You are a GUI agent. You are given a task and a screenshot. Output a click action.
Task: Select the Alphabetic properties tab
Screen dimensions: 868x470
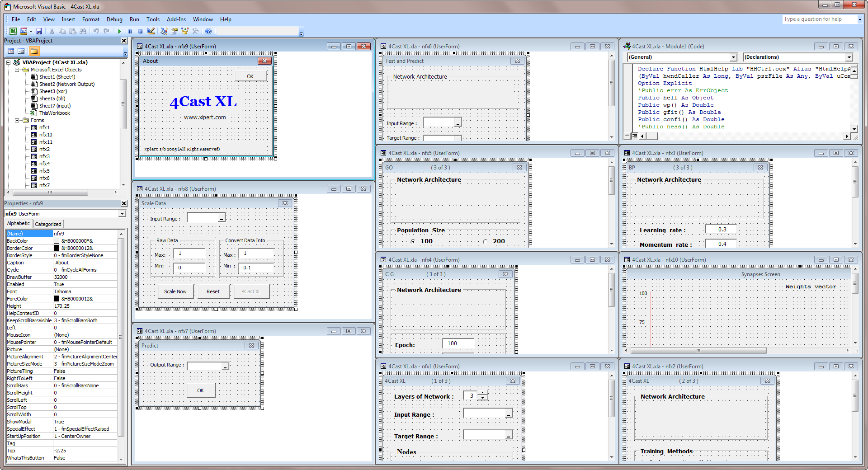tap(18, 223)
